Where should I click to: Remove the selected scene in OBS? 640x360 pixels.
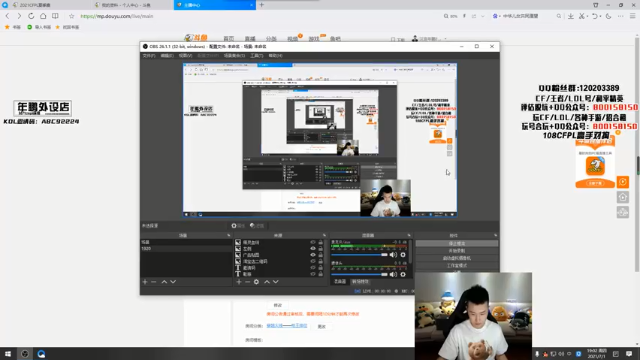154,282
